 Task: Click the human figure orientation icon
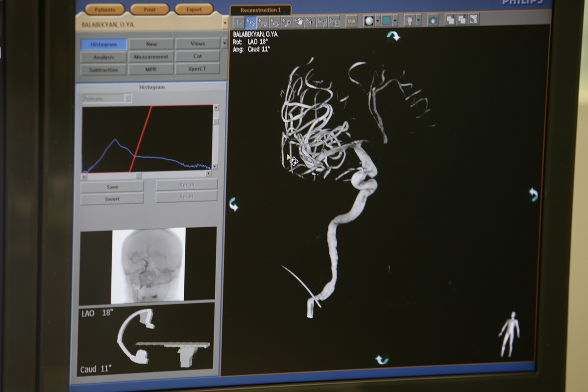[x=509, y=334]
